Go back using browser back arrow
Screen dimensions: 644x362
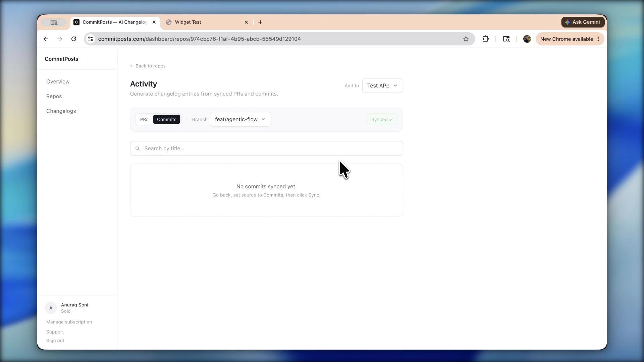coord(46,39)
